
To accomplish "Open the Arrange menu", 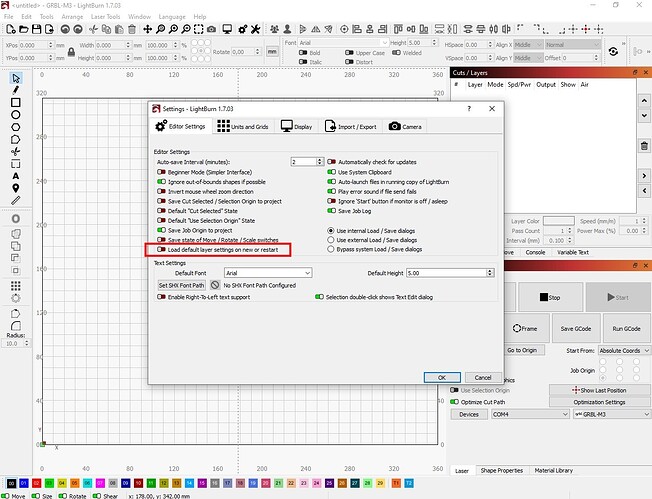I will (72, 17).
